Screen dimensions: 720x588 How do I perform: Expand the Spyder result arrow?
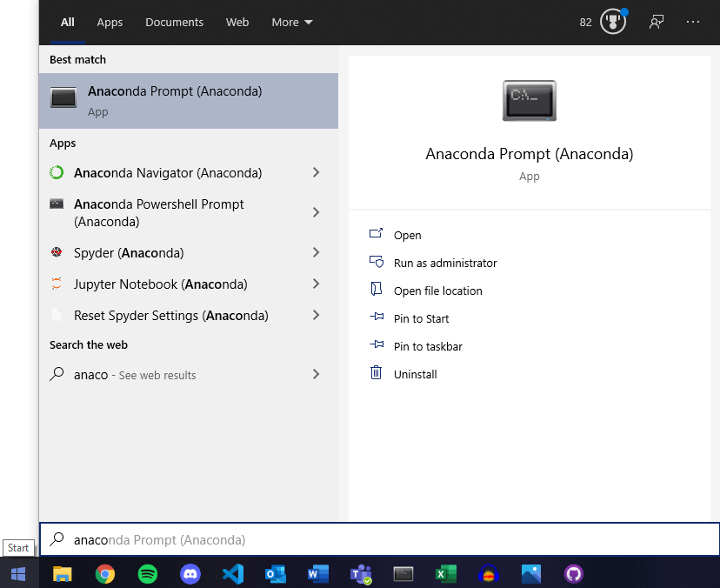click(316, 252)
